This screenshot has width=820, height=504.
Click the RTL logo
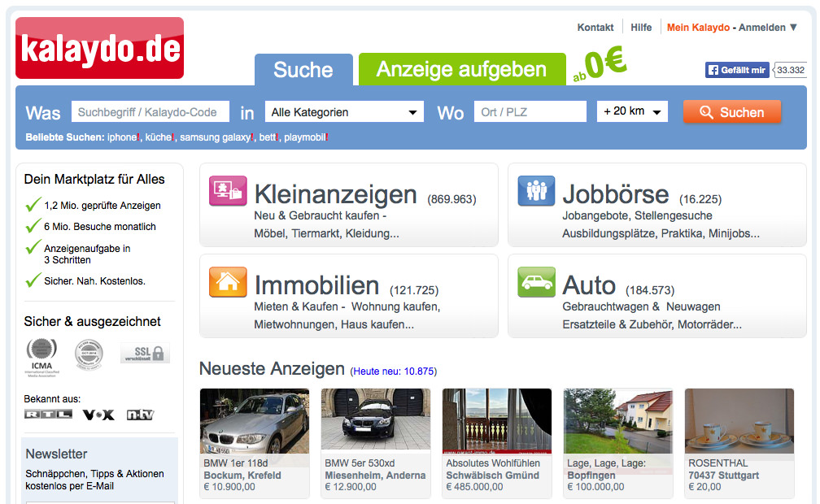[48, 415]
